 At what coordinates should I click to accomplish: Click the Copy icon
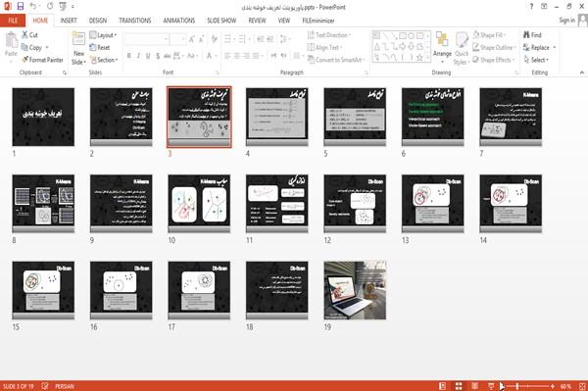24,47
